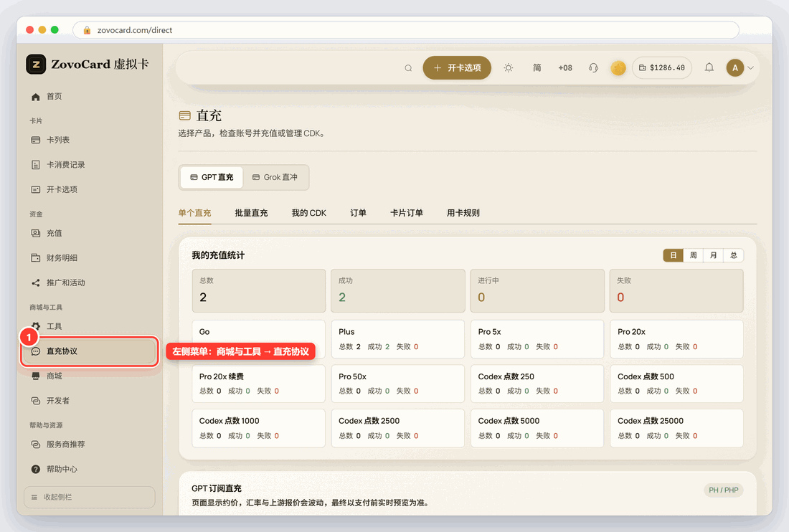This screenshot has height=532, width=789.
Task: Open the search magnifier icon
Action: tap(408, 68)
